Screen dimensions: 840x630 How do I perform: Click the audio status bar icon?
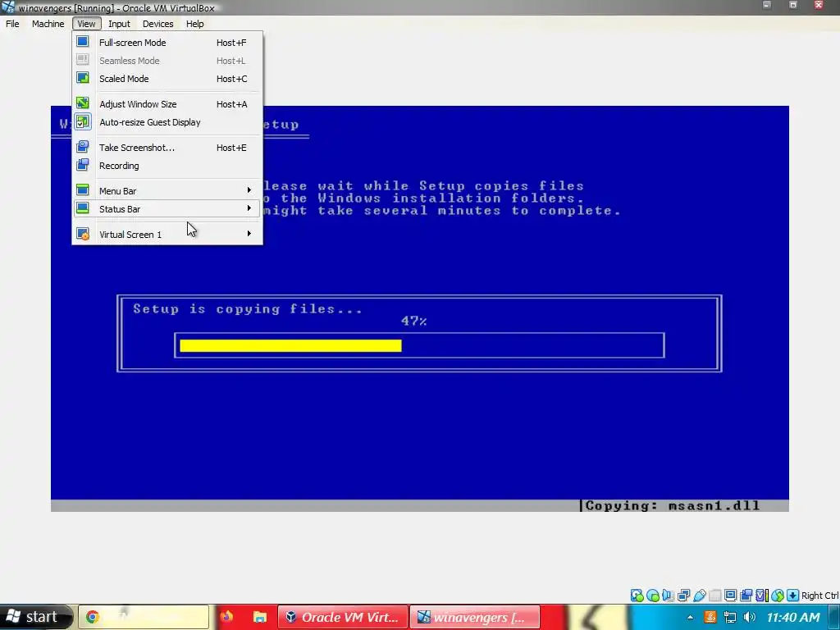point(668,596)
